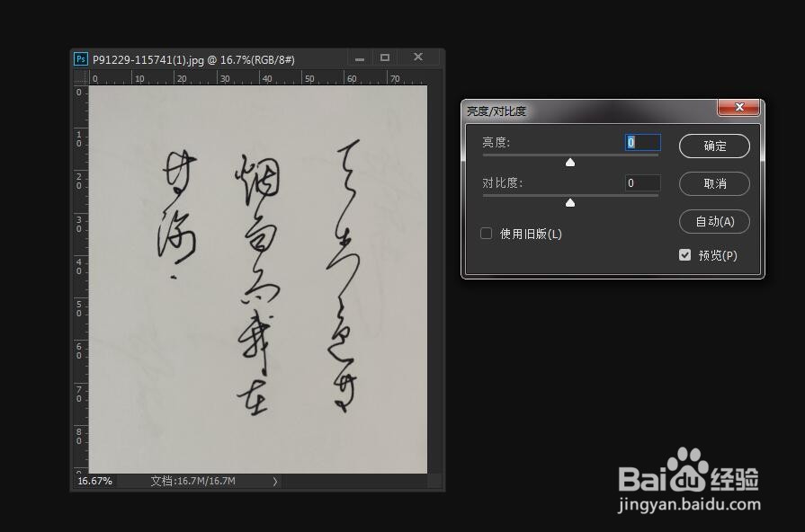Enable the 使用旧版(L) legacy checkbox
The height and width of the screenshot is (532, 805).
(486, 233)
